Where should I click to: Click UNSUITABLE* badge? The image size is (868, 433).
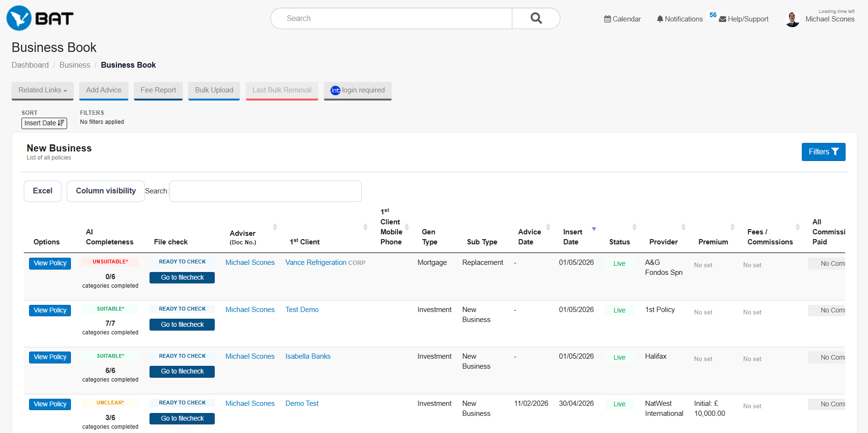tap(110, 262)
